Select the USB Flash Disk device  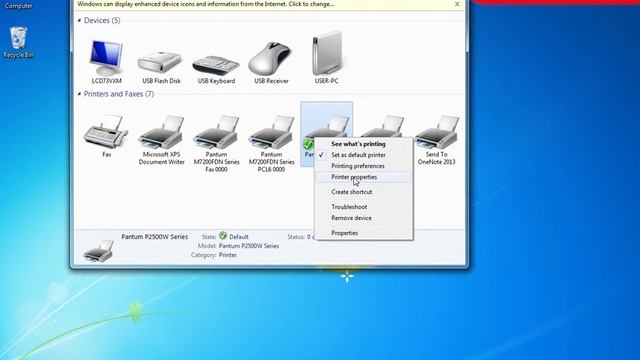[x=161, y=62]
